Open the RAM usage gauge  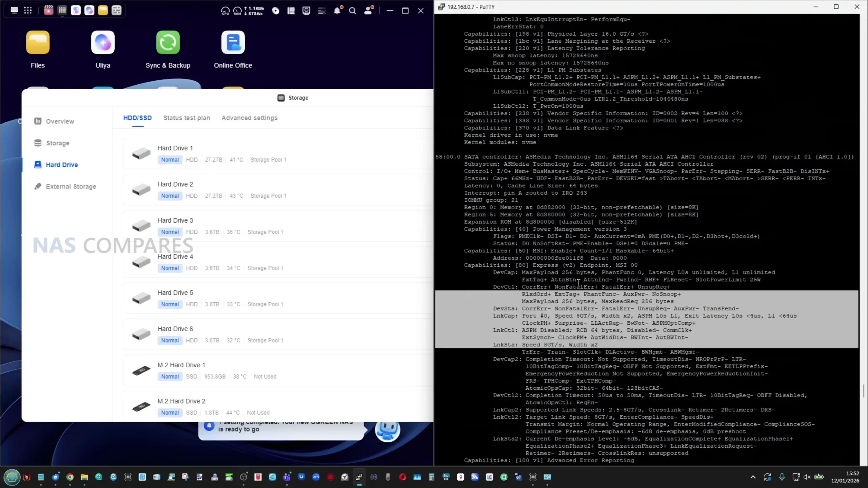pyautogui.click(x=237, y=11)
